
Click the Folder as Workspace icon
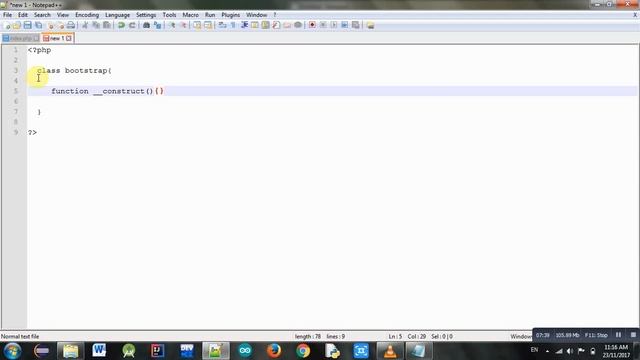(287, 25)
